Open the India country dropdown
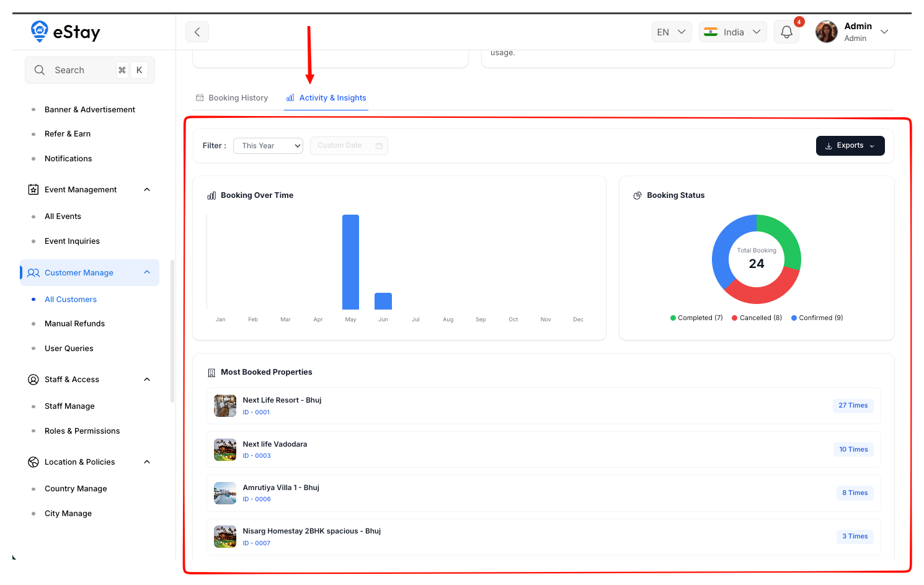 coord(733,32)
